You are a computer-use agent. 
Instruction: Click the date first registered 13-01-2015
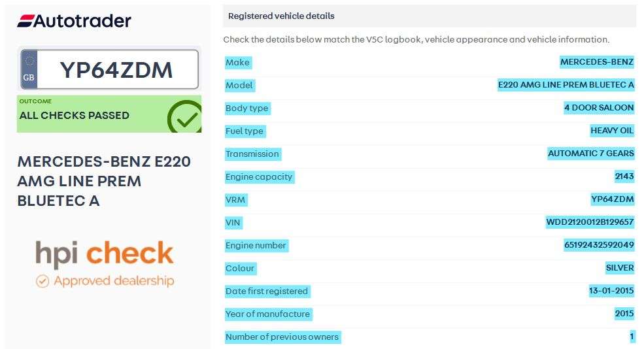[611, 291]
